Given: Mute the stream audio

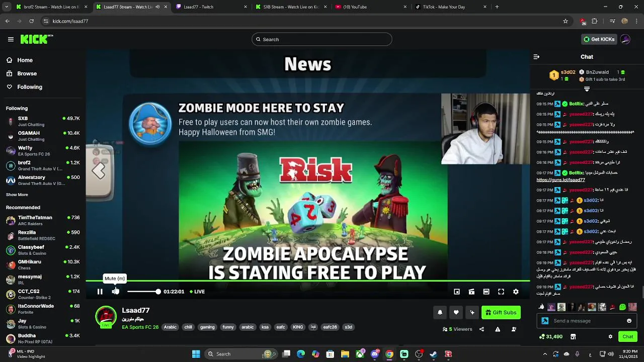Looking at the screenshot, I should (115, 292).
